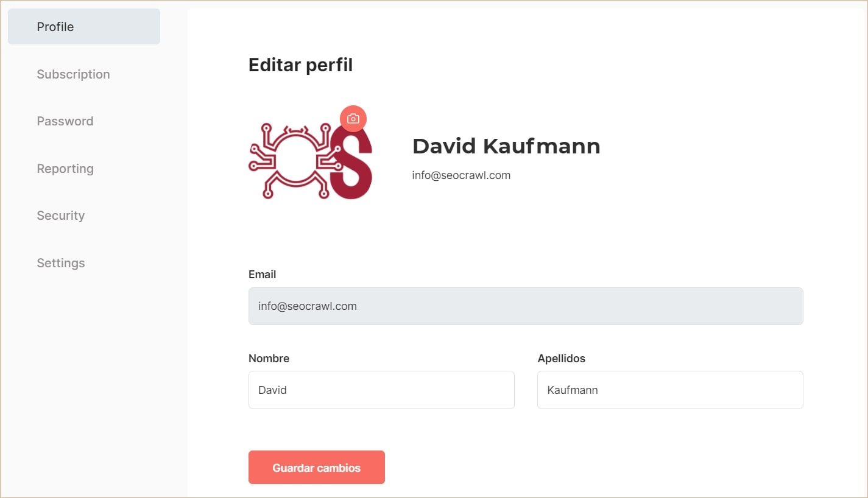This screenshot has width=868, height=498.
Task: Click the disabled Email input field
Action: (x=525, y=306)
